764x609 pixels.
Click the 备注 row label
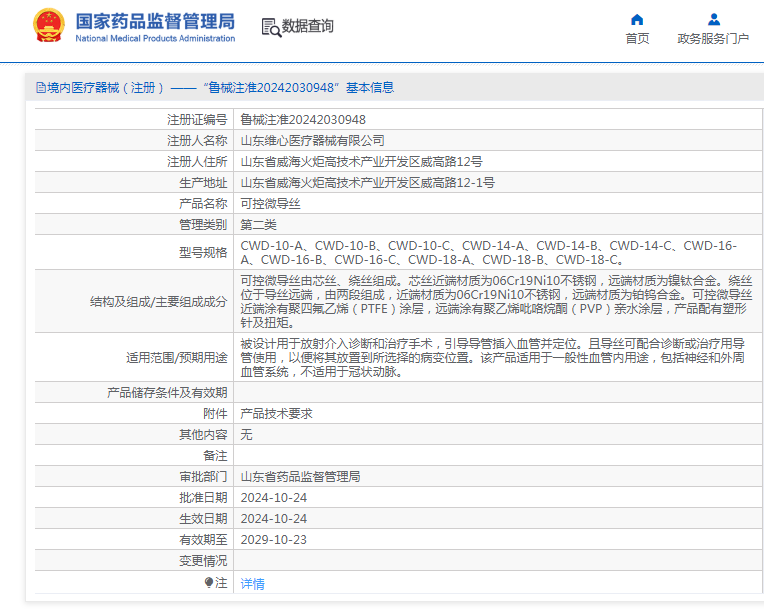(x=215, y=455)
